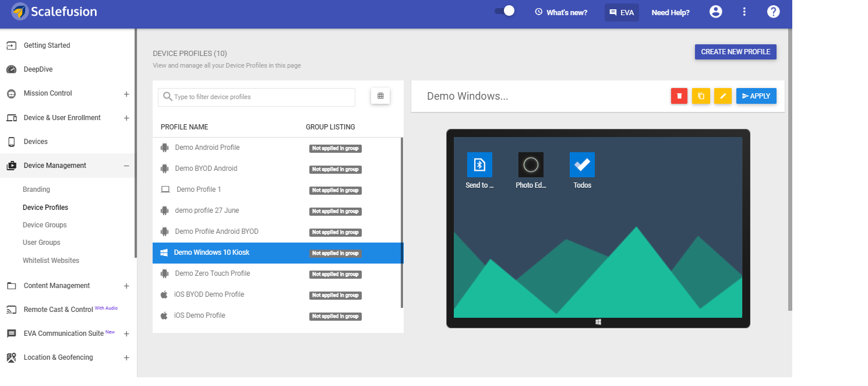Viewport: 868px width, 386px height.
Task: Open the user account icon
Action: [716, 12]
